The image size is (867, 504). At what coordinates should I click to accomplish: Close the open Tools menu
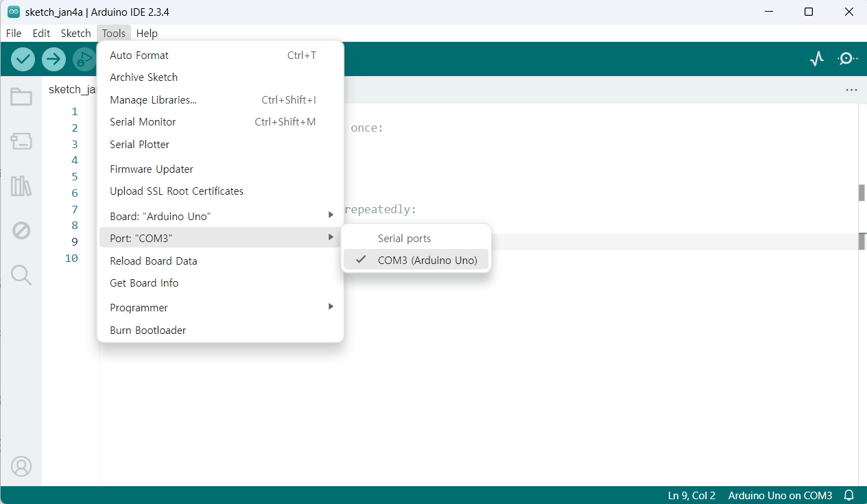click(x=114, y=33)
